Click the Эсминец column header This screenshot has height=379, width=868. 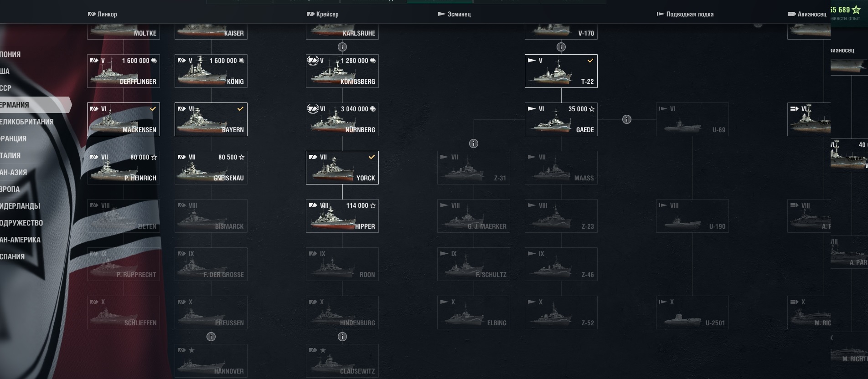pyautogui.click(x=455, y=14)
